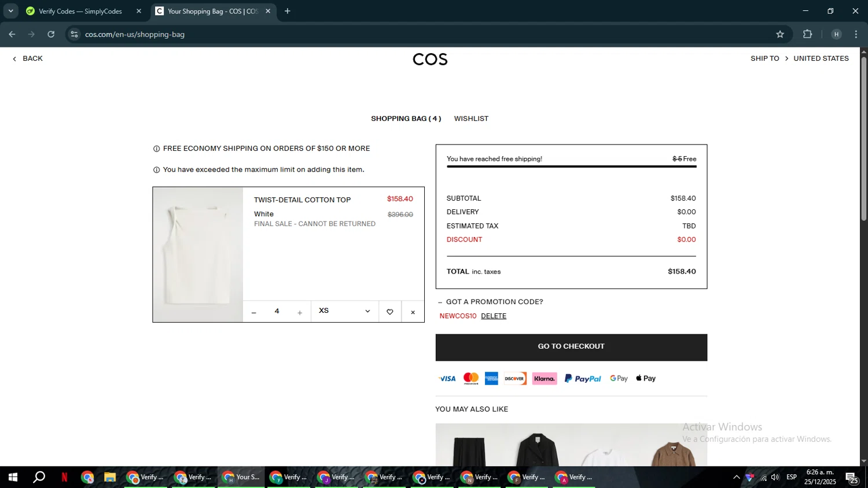Launch Netflix from the taskbar
This screenshot has width=868, height=488.
(64, 477)
